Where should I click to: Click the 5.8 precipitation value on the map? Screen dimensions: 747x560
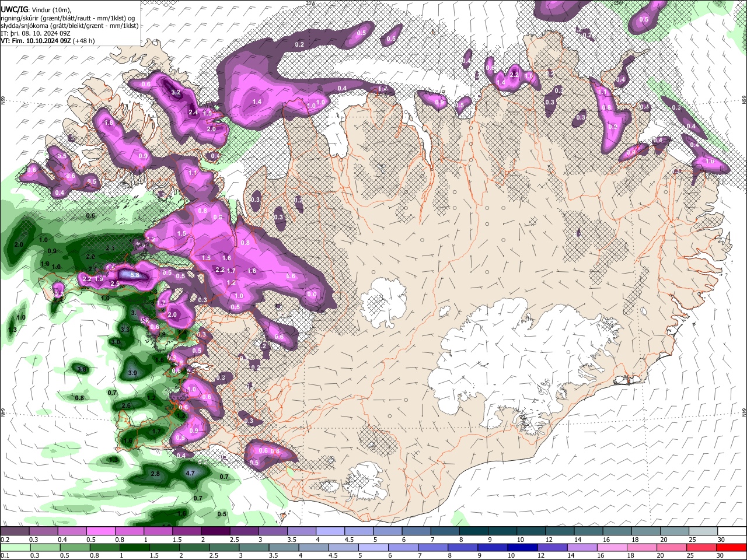click(134, 275)
